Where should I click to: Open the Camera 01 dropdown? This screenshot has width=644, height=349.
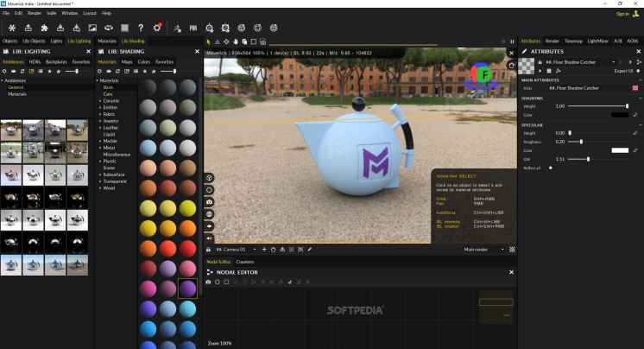click(256, 250)
